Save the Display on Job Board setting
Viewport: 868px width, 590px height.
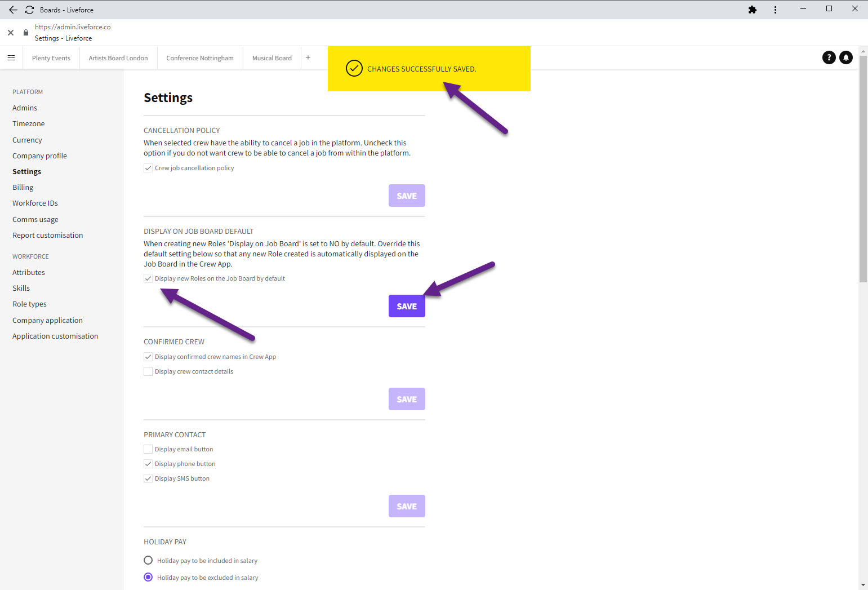click(x=407, y=306)
